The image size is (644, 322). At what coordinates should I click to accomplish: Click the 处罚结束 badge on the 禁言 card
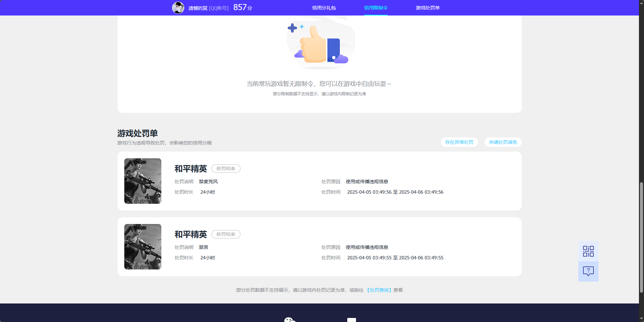click(x=226, y=234)
